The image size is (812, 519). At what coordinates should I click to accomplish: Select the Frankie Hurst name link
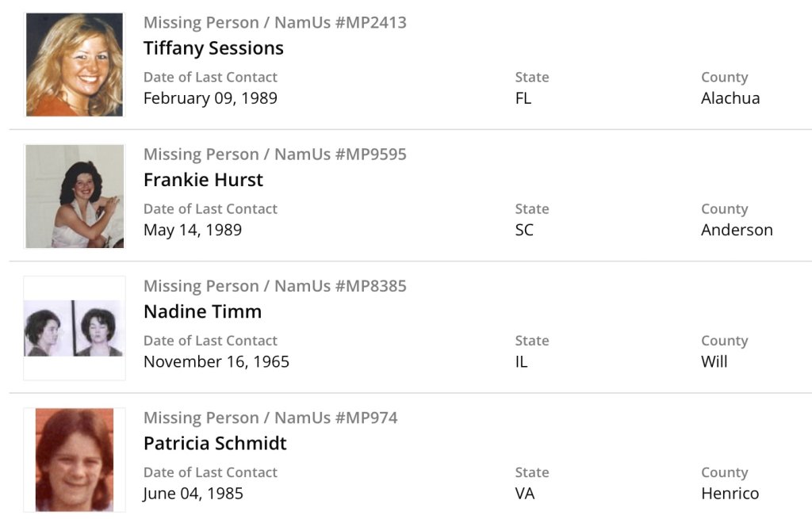coord(203,180)
